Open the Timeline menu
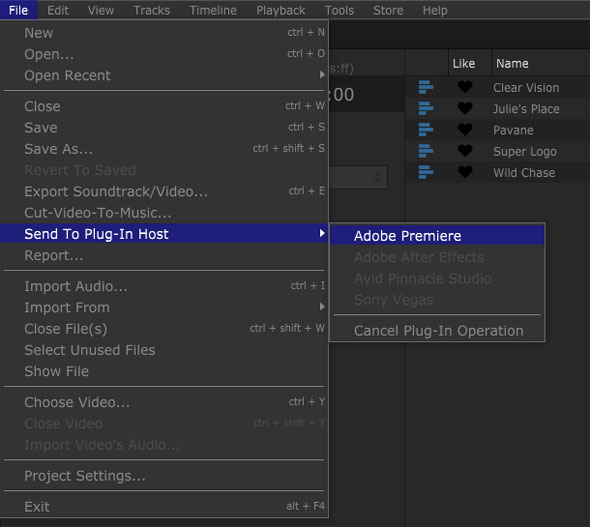The width and height of the screenshot is (590, 527). pos(213,10)
